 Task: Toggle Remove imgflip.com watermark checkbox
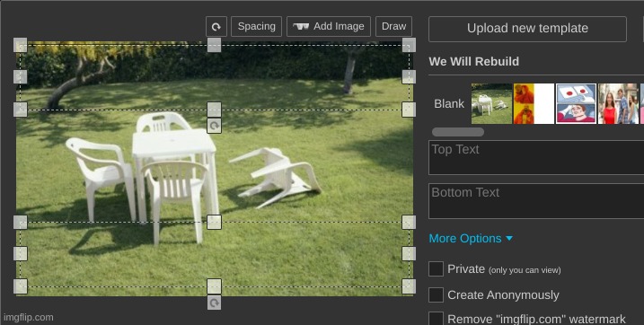tap(436, 319)
